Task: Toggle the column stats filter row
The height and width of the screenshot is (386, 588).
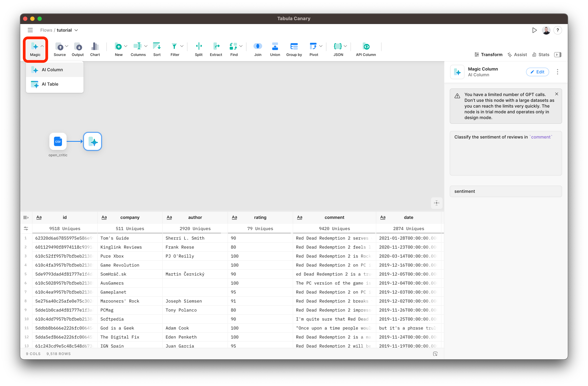Action: point(26,228)
